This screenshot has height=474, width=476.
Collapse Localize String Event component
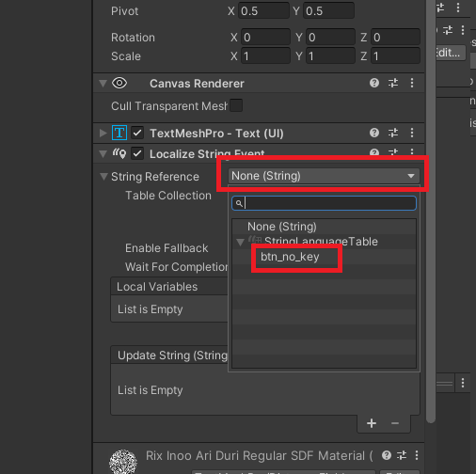click(x=103, y=153)
